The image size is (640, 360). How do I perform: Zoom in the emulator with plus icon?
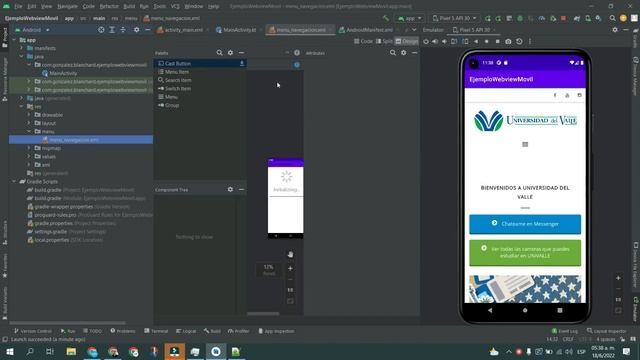click(618, 278)
